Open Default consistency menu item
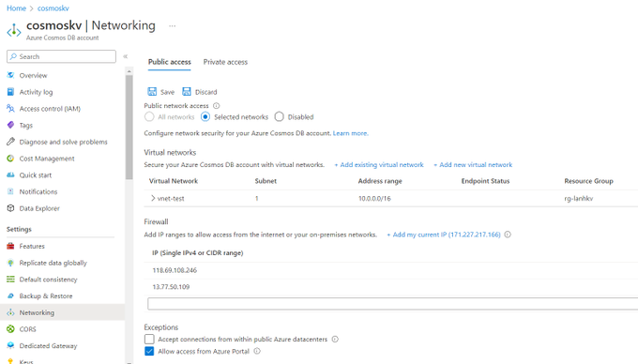 pyautogui.click(x=48, y=280)
